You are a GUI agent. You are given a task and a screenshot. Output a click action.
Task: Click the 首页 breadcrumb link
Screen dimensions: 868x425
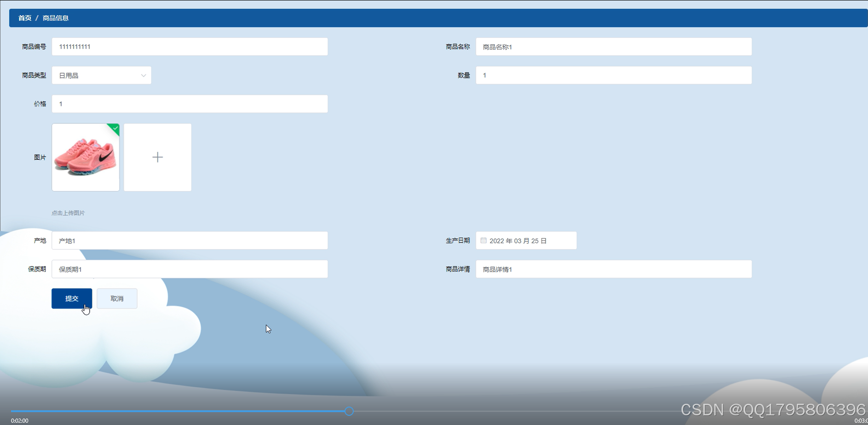pyautogui.click(x=25, y=18)
